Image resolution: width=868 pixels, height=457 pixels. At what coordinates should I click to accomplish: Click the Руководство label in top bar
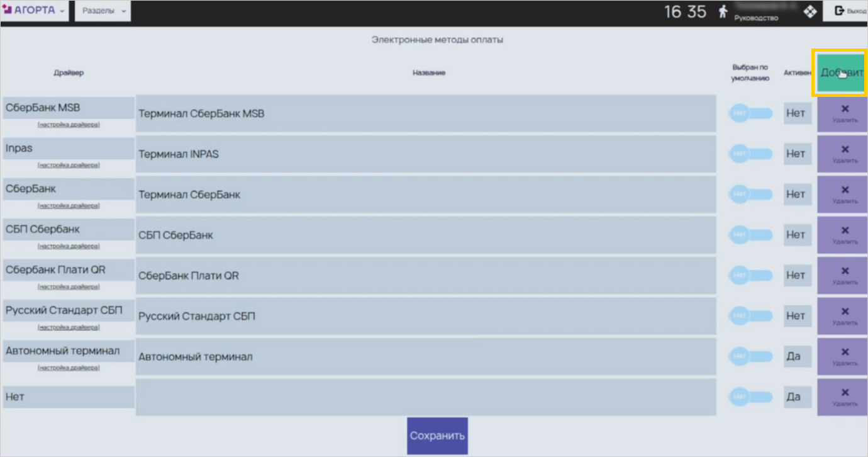point(756,18)
